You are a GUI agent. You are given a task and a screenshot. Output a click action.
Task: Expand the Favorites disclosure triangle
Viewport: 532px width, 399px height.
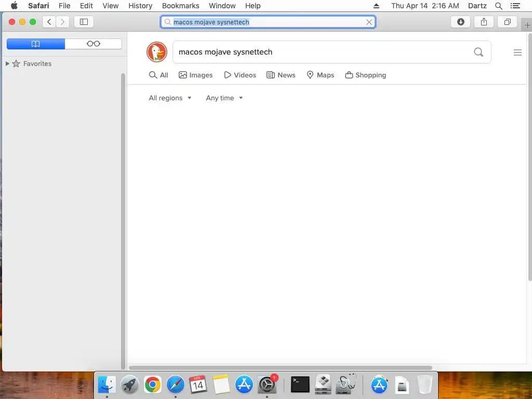[7, 63]
